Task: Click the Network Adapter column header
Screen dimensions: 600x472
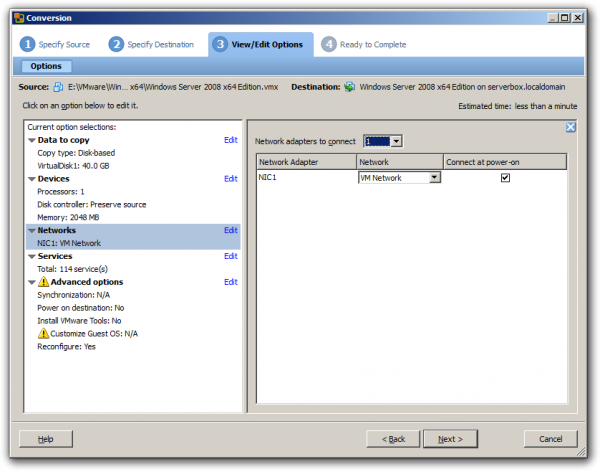Action: pos(307,162)
